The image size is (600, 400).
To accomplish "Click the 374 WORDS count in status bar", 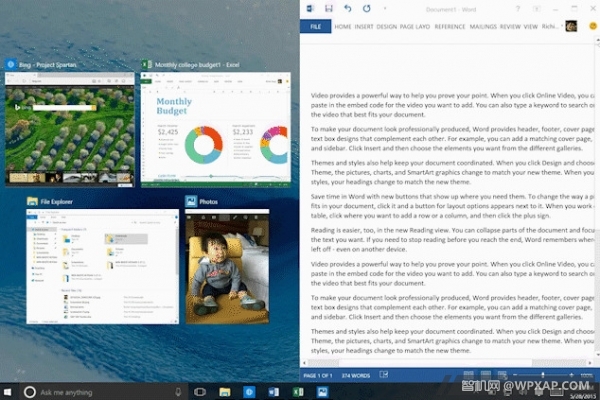I will click(355, 376).
